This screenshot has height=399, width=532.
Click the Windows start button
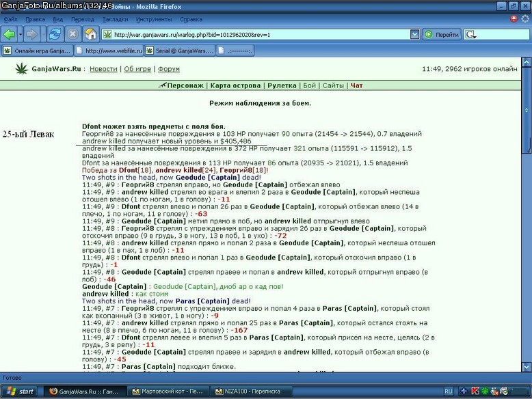(20, 391)
